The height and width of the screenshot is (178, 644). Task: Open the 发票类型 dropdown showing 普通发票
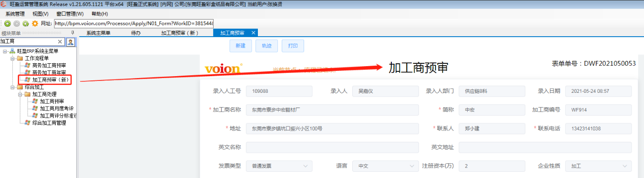[x=279, y=166]
